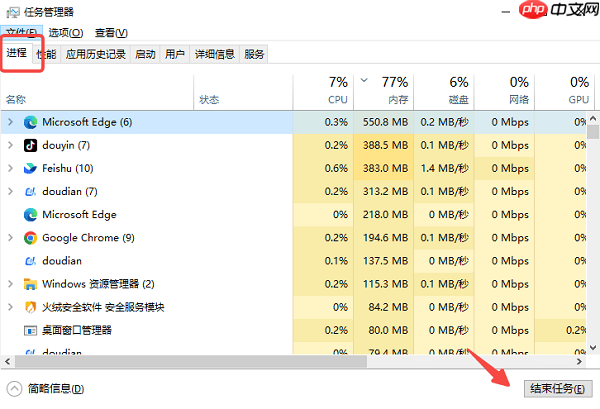
Task: Sort by the 网络 column header
Action: (504, 91)
